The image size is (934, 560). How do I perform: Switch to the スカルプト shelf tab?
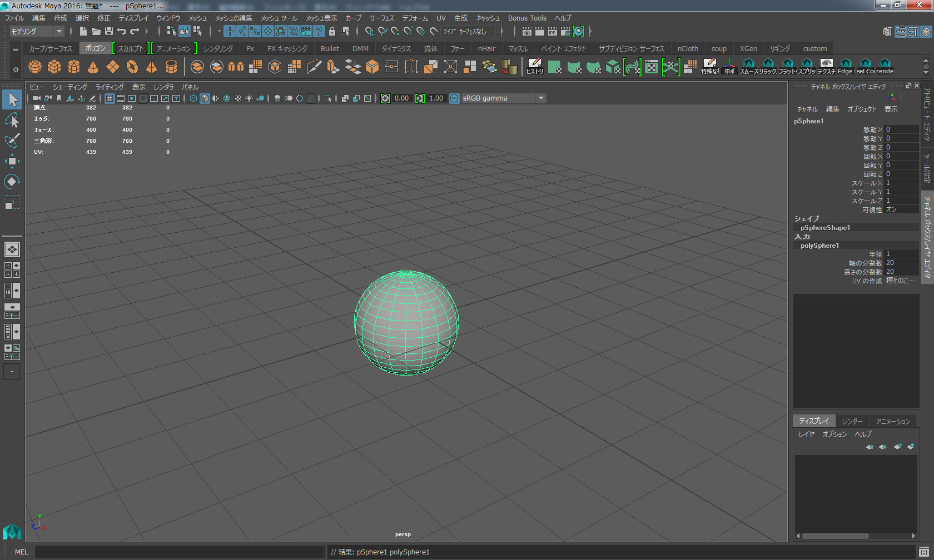[131, 48]
